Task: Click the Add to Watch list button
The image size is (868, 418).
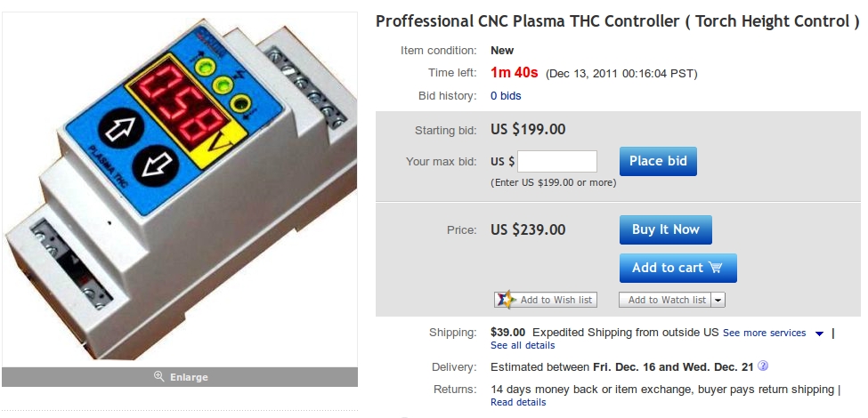Action: [666, 301]
